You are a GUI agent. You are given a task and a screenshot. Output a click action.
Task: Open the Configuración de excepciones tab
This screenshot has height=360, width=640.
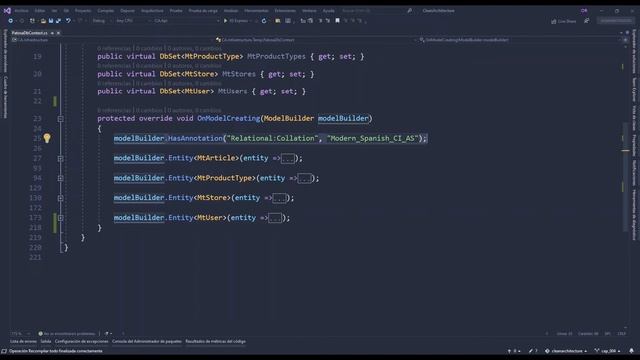coord(82,341)
